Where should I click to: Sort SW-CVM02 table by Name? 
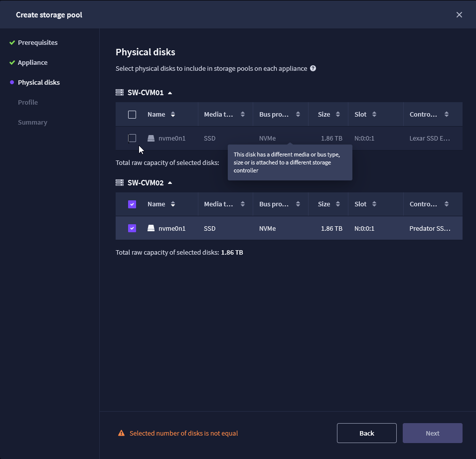173,204
